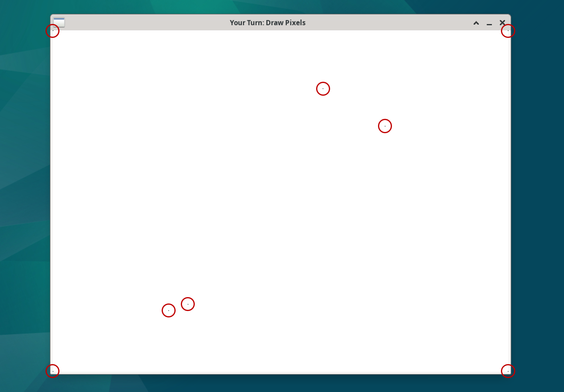Minimize the Draw Pixels window

click(x=489, y=23)
